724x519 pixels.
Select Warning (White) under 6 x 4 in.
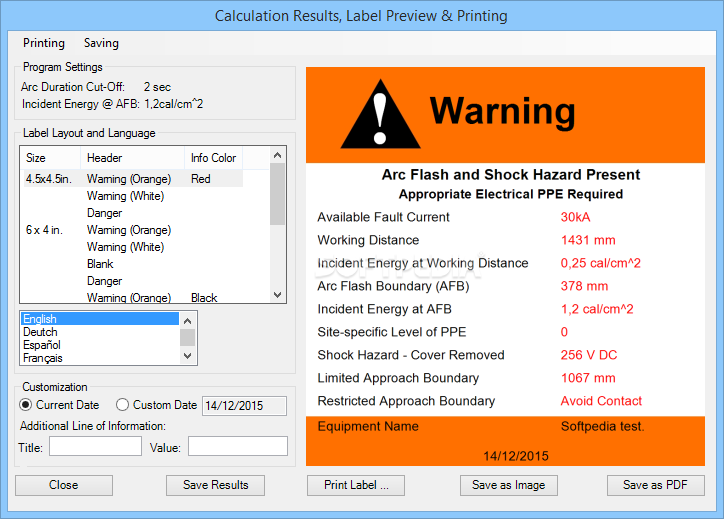(126, 247)
